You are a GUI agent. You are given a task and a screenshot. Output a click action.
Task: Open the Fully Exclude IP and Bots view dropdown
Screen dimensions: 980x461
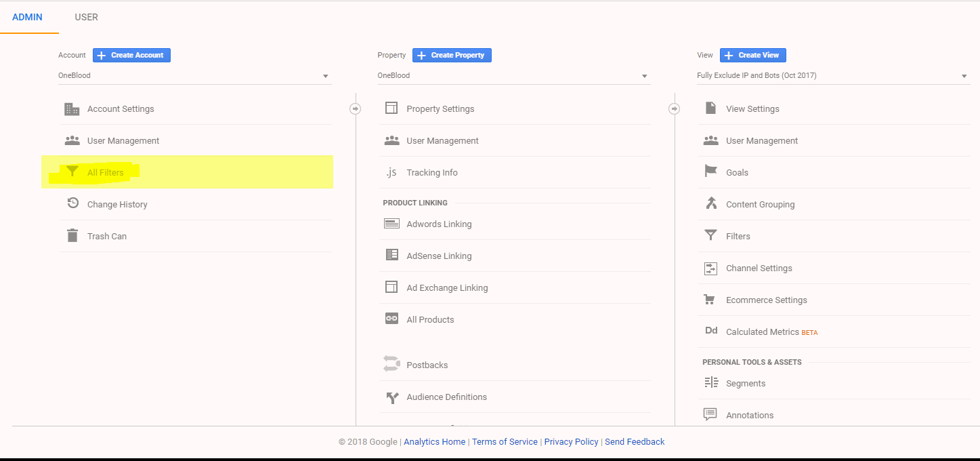click(x=834, y=76)
